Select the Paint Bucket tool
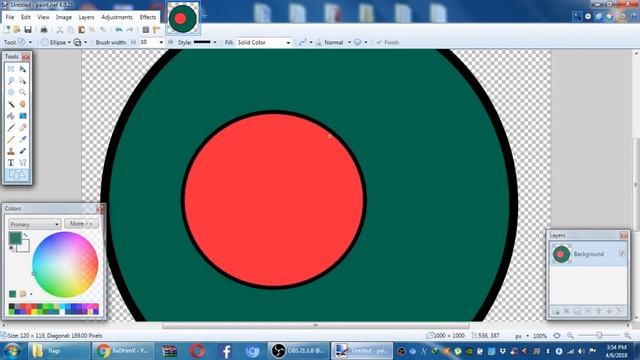The width and height of the screenshot is (640, 360). pyautogui.click(x=11, y=116)
